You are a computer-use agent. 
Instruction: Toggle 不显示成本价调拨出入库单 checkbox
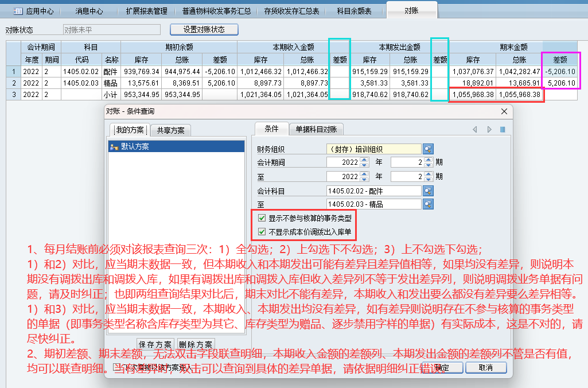tap(262, 232)
